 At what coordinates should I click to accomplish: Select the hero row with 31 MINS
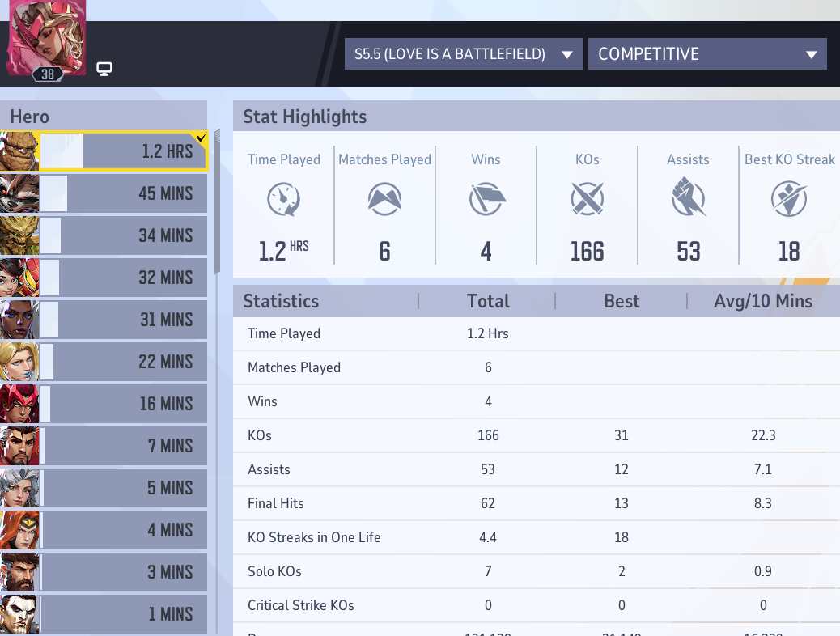click(104, 320)
